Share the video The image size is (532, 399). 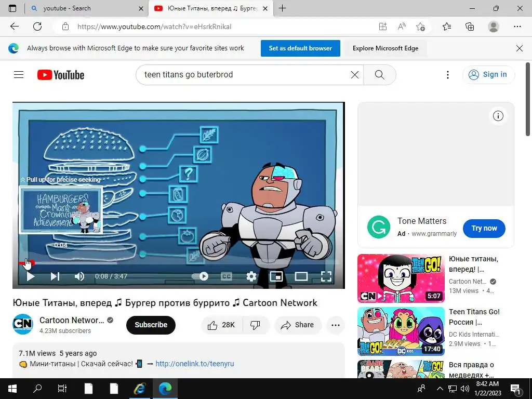[x=298, y=325]
